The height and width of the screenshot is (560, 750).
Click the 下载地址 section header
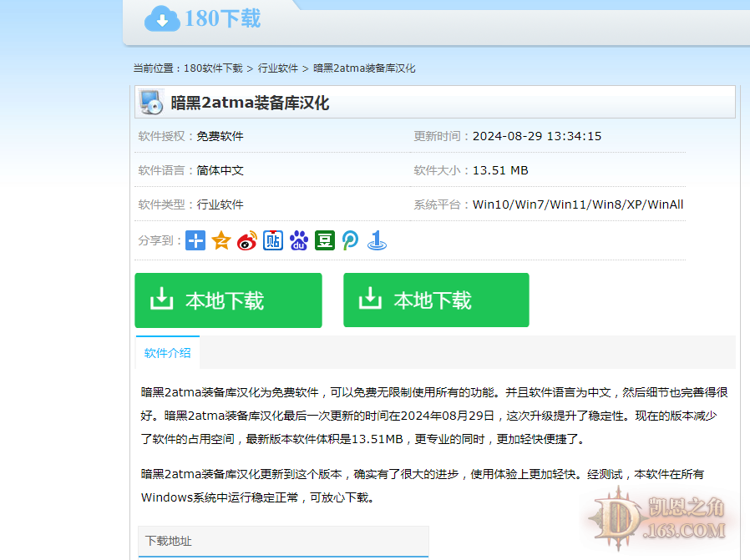point(283,542)
